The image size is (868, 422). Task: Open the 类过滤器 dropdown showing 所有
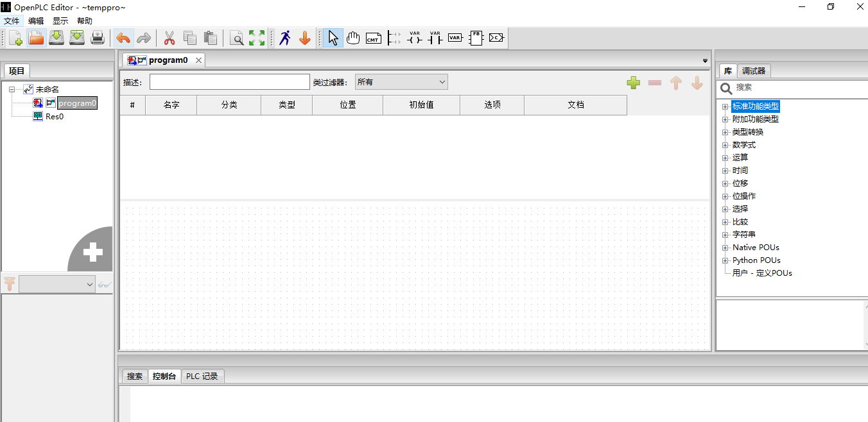click(401, 81)
